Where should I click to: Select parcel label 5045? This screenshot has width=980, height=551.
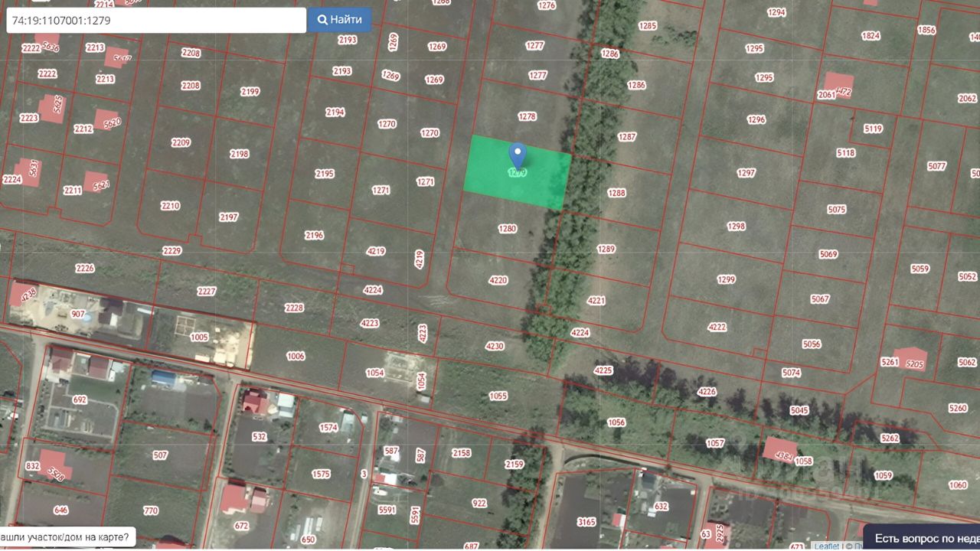799,410
